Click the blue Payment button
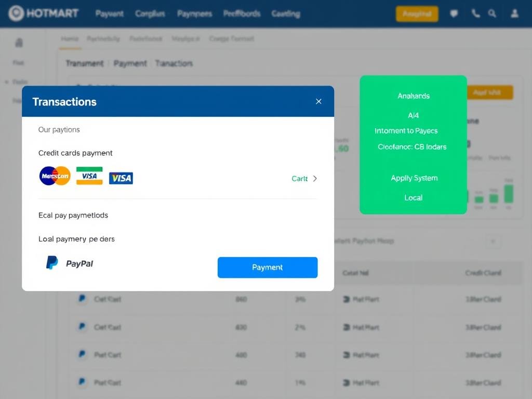The height and width of the screenshot is (399, 532). (268, 267)
